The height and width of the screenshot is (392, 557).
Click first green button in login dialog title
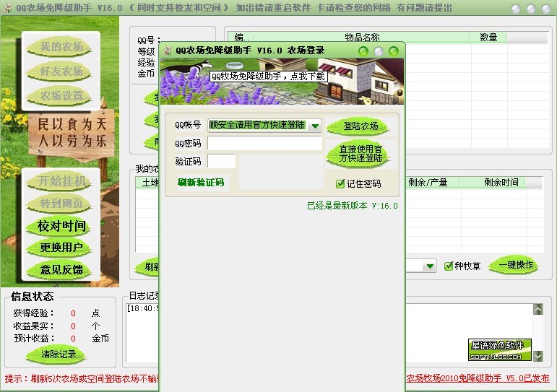[x=363, y=51]
